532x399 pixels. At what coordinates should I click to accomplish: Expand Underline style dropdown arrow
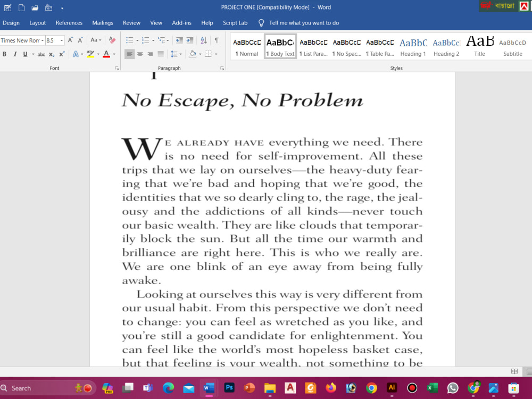click(33, 54)
